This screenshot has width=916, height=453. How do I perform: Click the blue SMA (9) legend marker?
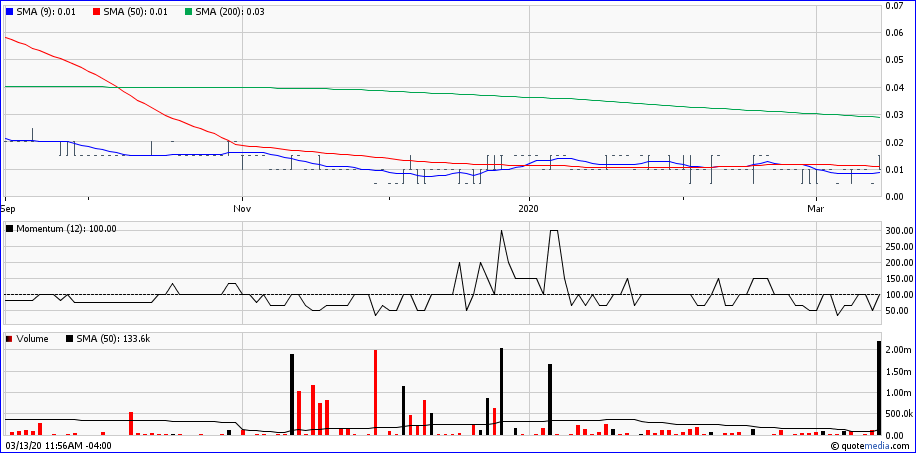click(x=11, y=11)
